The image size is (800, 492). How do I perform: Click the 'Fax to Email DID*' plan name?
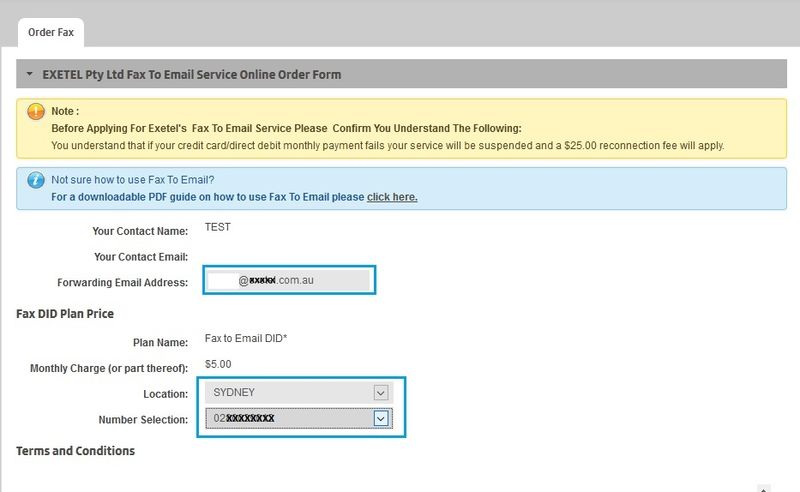click(246, 338)
